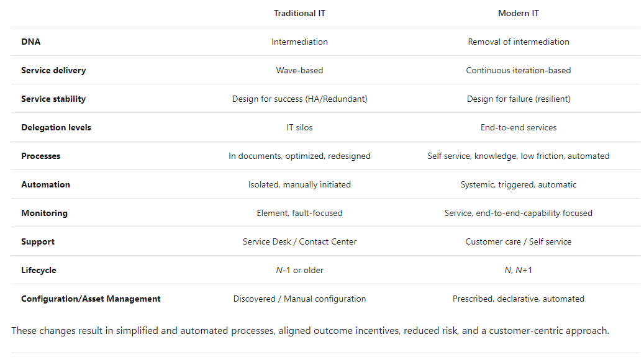
Task: Click the Configuration/Asset Management row label
Action: click(x=91, y=299)
